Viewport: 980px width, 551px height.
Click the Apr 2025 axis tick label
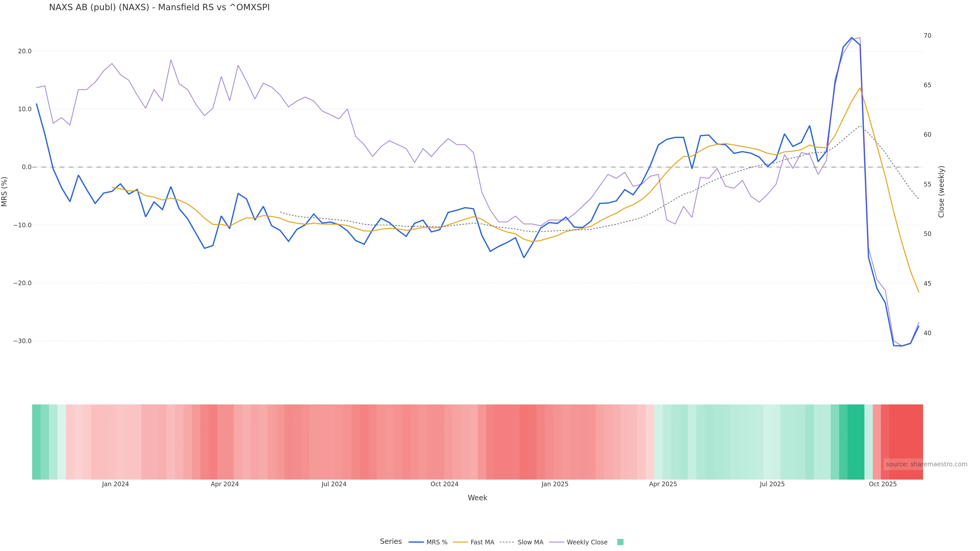(x=663, y=484)
